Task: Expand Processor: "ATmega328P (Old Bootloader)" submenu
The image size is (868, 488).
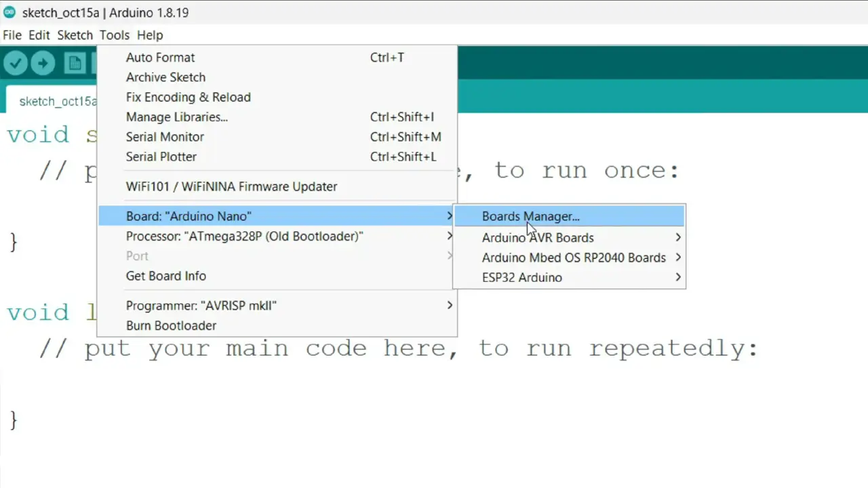Action: (277, 236)
